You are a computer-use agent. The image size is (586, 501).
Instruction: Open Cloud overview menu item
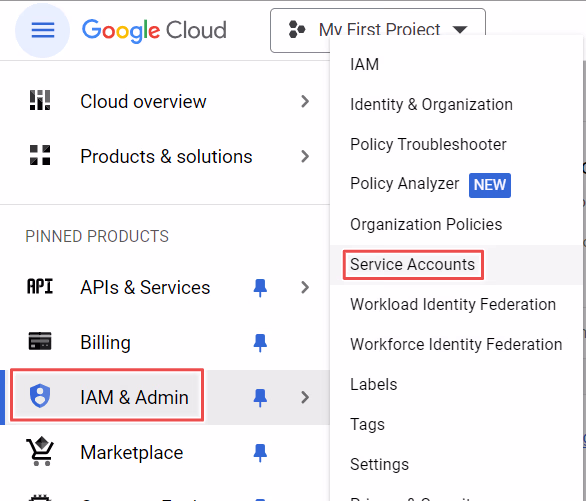(143, 102)
